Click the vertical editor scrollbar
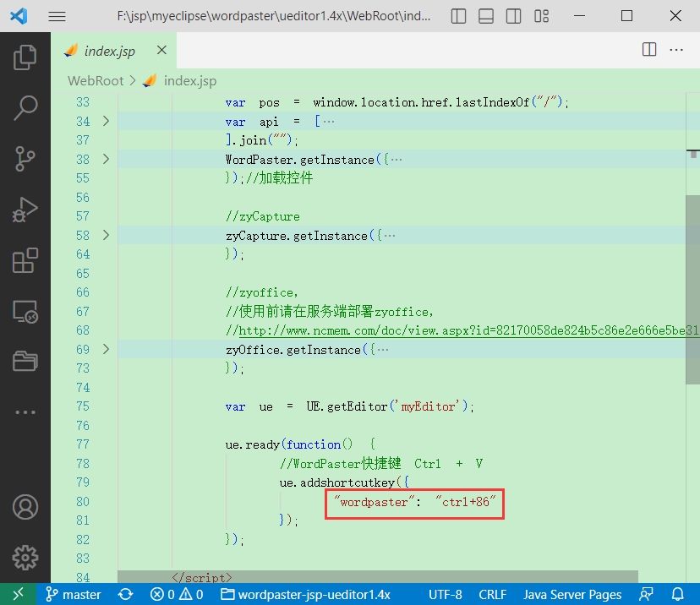The width and height of the screenshot is (700, 605). pos(693,279)
